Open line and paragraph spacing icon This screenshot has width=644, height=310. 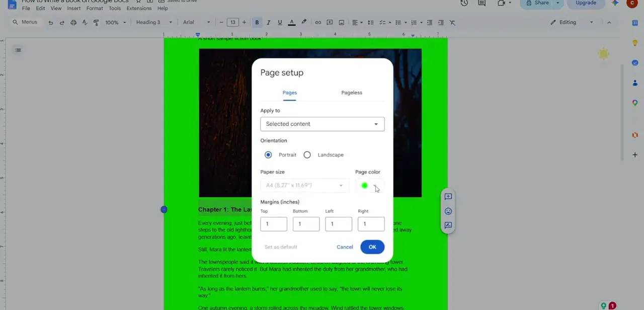[x=371, y=22]
